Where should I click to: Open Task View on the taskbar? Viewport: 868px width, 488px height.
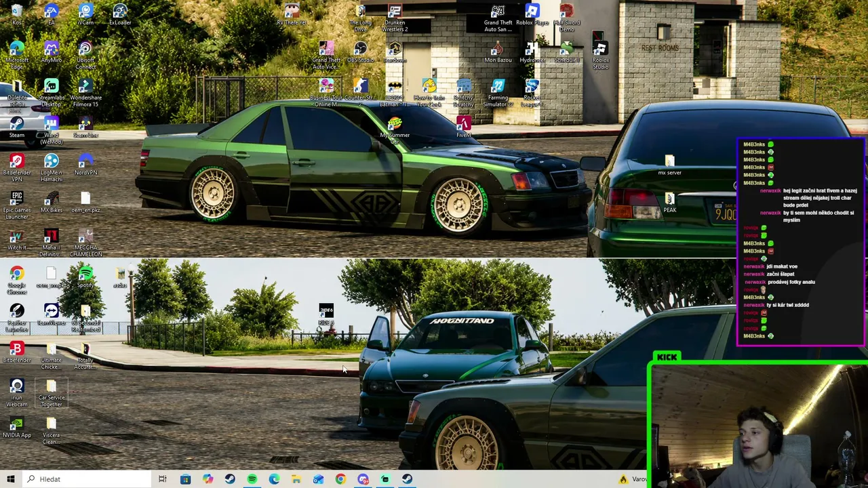tap(163, 479)
